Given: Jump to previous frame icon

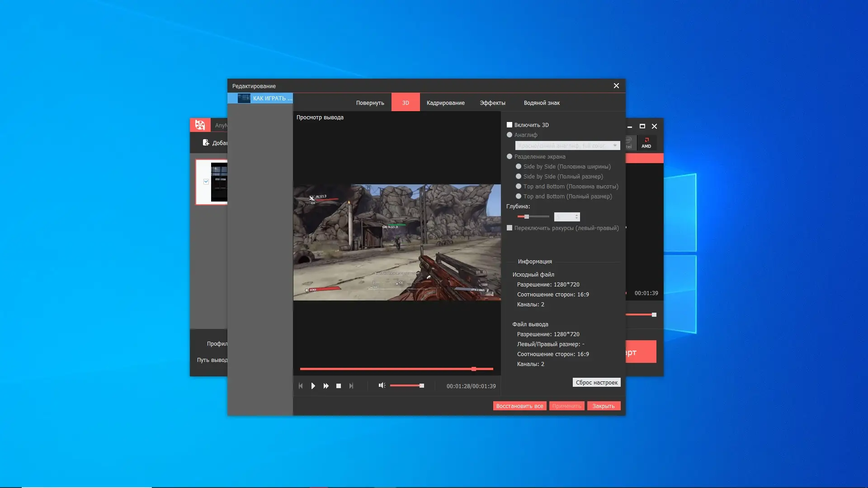Looking at the screenshot, I should pyautogui.click(x=301, y=386).
